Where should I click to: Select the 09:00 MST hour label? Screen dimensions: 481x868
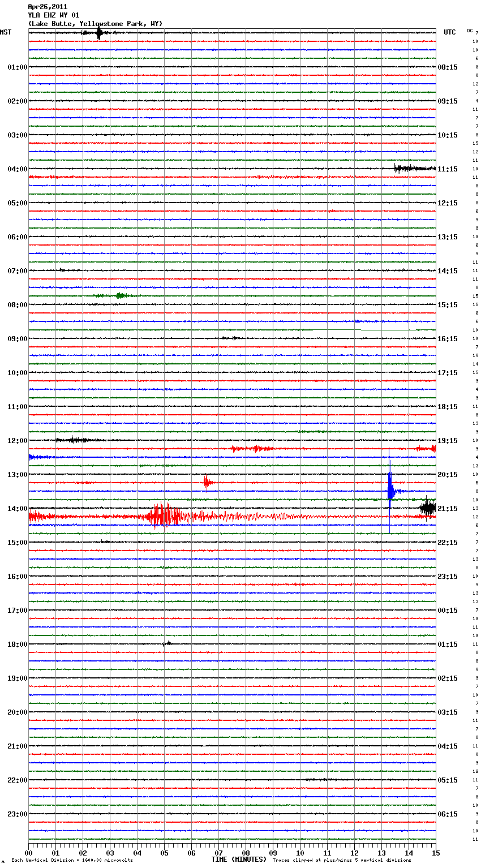[17, 339]
